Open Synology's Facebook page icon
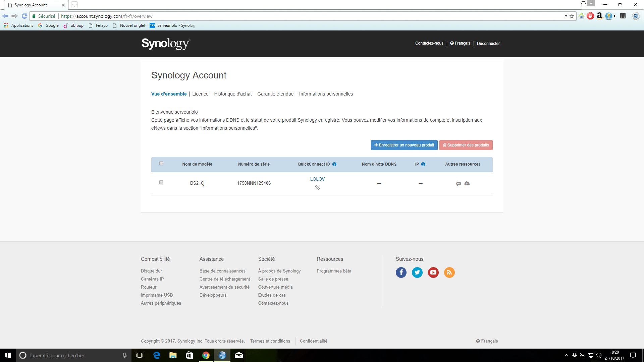This screenshot has width=644, height=362. tap(401, 273)
